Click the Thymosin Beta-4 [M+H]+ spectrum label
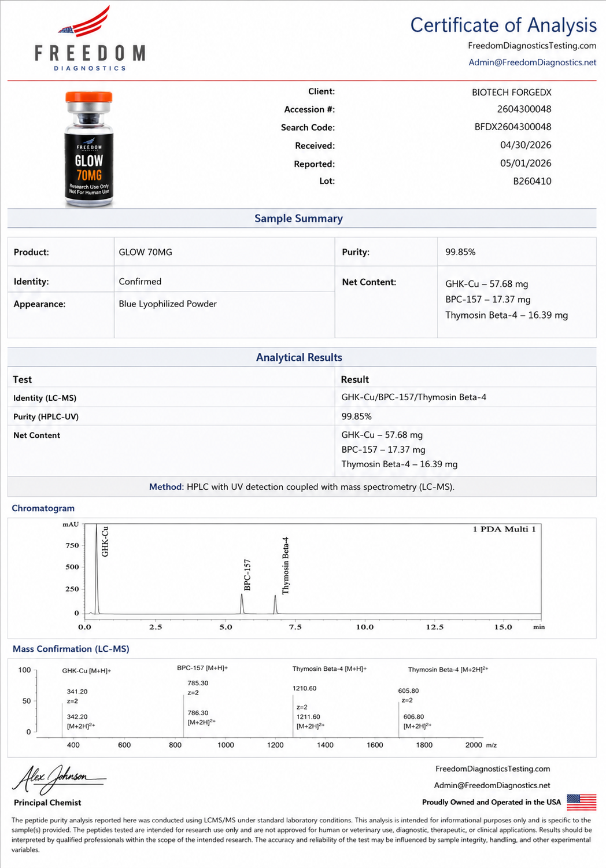This screenshot has height=868, width=606. coord(330,668)
